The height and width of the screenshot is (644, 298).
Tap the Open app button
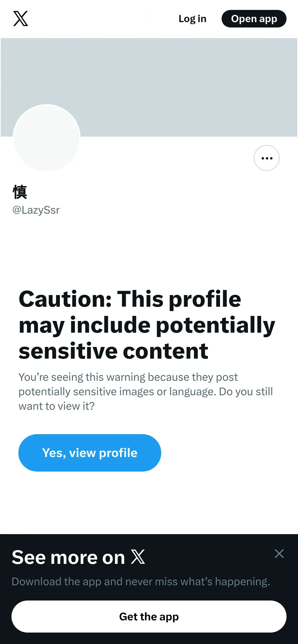[254, 19]
